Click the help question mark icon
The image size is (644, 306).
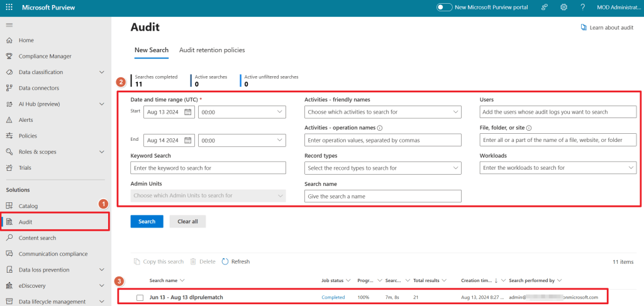point(583,7)
